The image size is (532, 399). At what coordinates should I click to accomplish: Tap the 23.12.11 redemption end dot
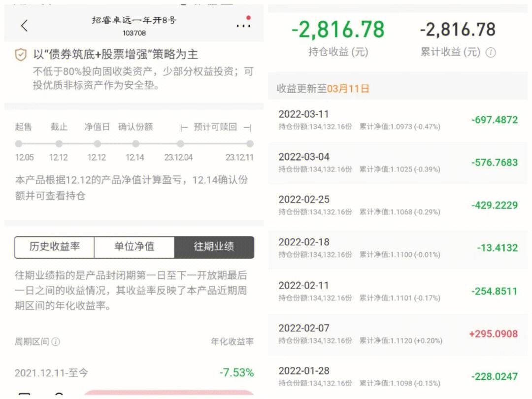tap(250, 144)
